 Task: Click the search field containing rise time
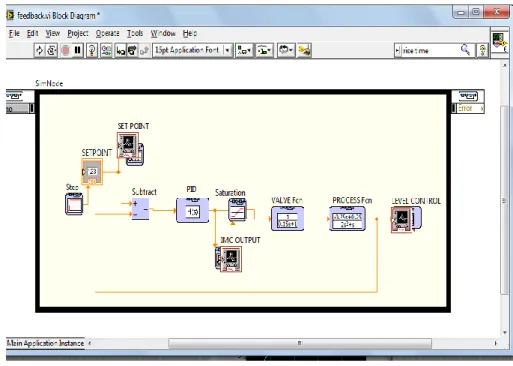(430, 51)
